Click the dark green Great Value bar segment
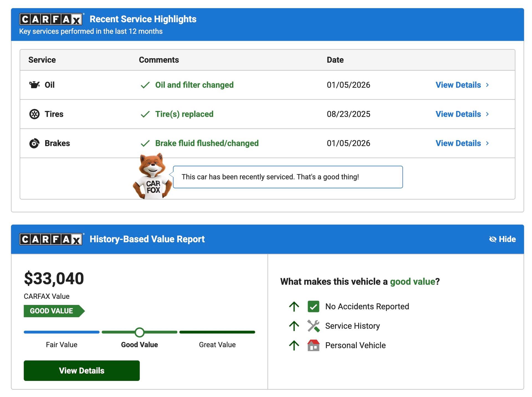This screenshot has height=397, width=532. pos(217,332)
